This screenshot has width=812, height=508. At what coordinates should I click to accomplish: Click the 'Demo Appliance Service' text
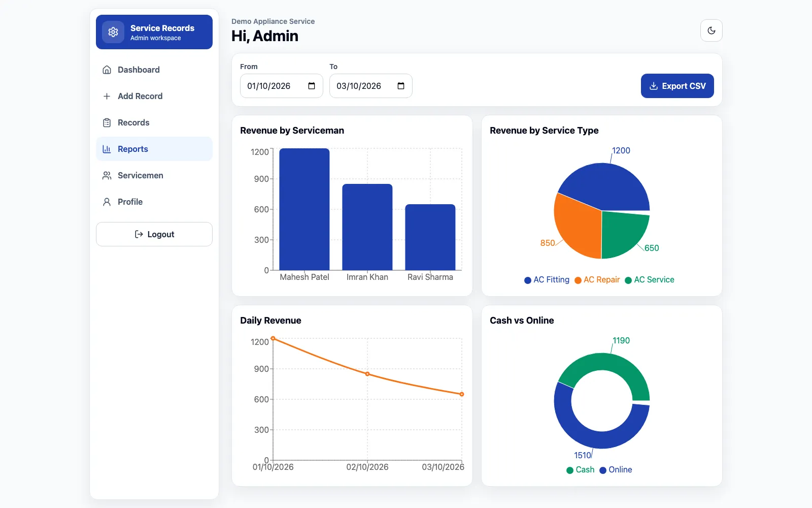[273, 21]
